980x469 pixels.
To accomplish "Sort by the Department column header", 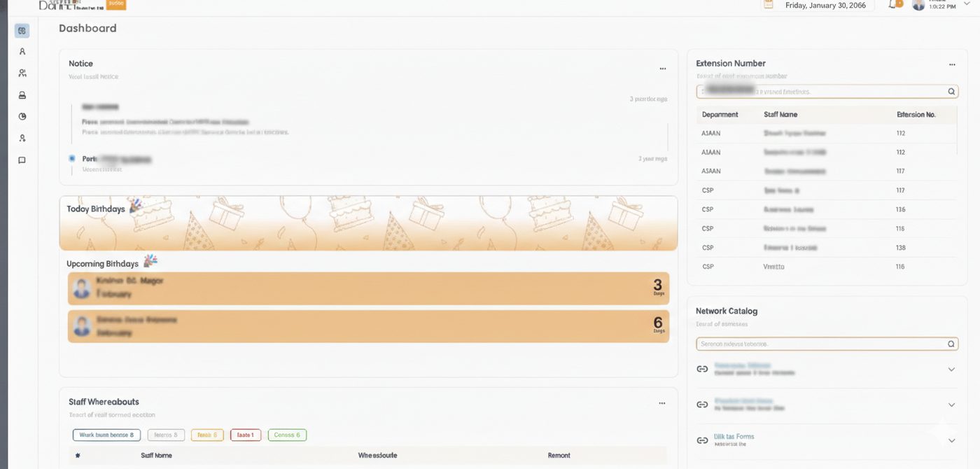I will (720, 114).
